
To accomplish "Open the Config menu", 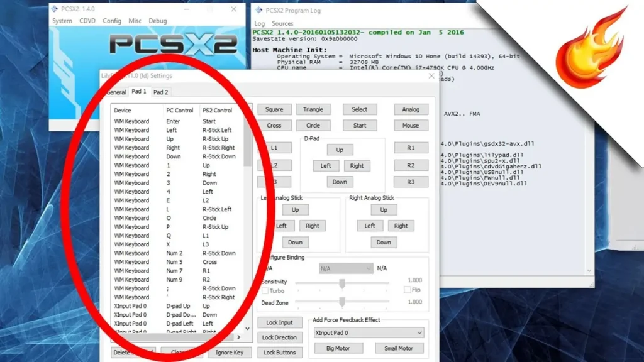I will 112,21.
